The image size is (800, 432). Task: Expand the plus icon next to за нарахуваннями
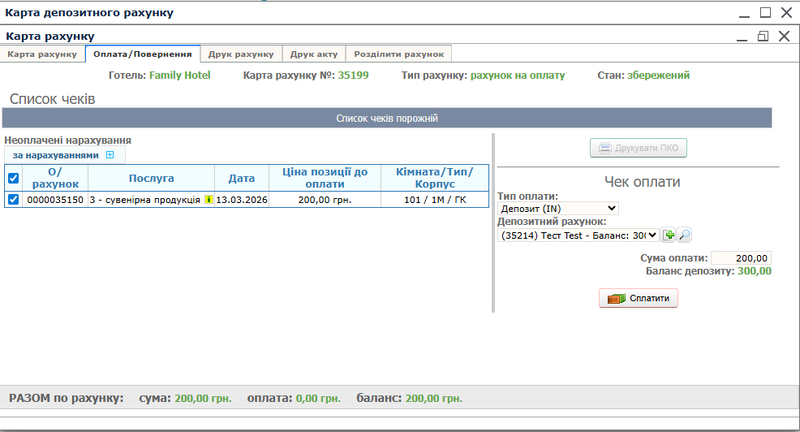110,155
